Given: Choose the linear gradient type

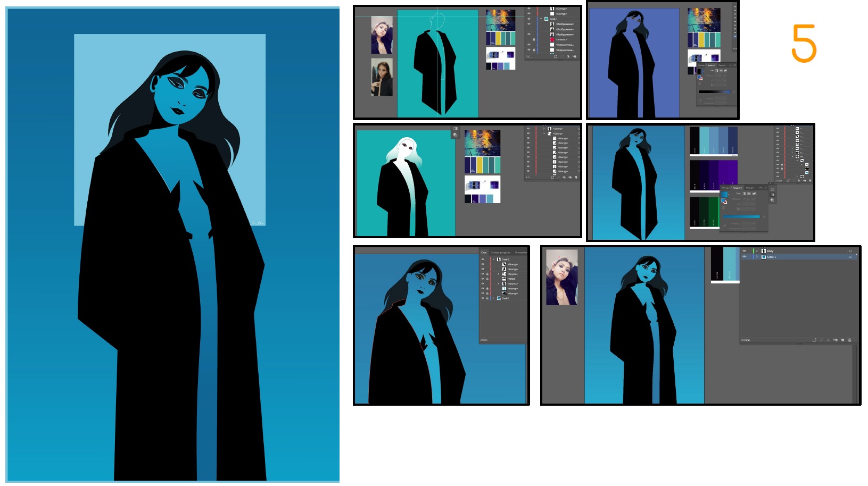Looking at the screenshot, I should point(743,194).
